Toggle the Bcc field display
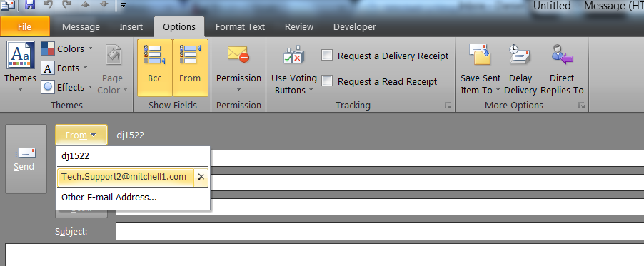Screen dimensions: 644x266 [x=155, y=67]
